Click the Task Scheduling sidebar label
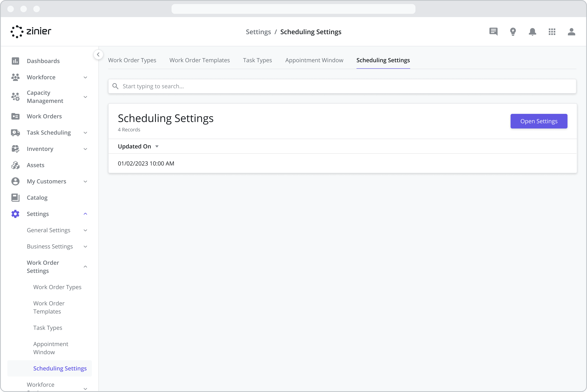This screenshot has width=587, height=392. click(x=49, y=133)
